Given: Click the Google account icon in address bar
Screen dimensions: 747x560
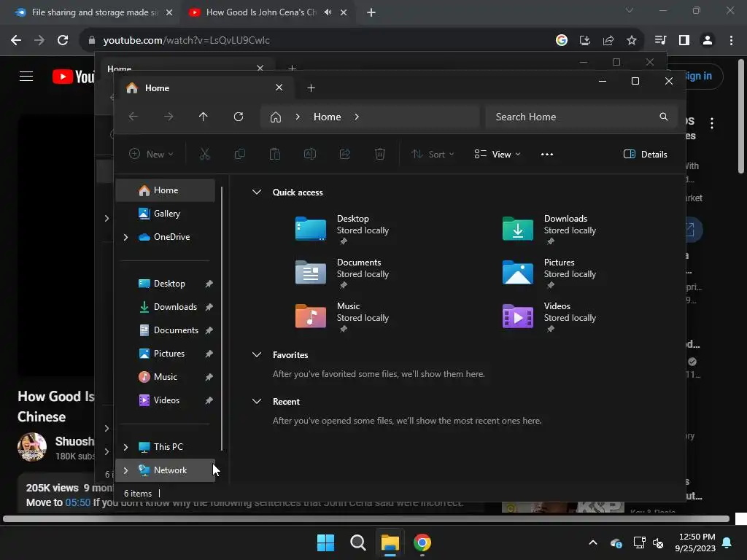Looking at the screenshot, I should (562, 41).
